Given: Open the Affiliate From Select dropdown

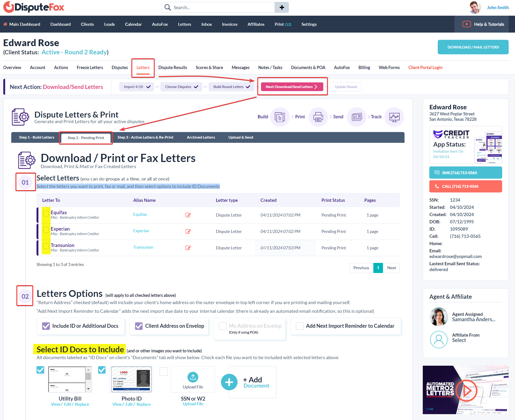Looking at the screenshot, I should tap(459, 340).
